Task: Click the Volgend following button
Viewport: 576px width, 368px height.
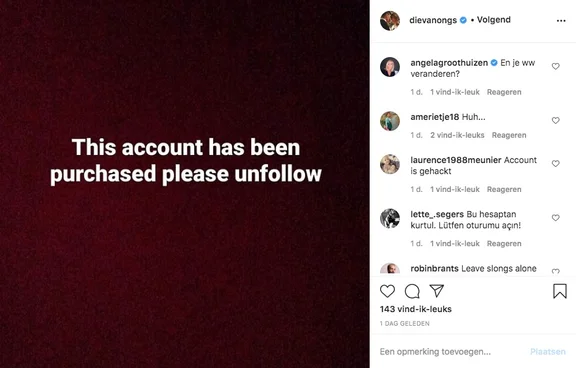Action: [494, 20]
